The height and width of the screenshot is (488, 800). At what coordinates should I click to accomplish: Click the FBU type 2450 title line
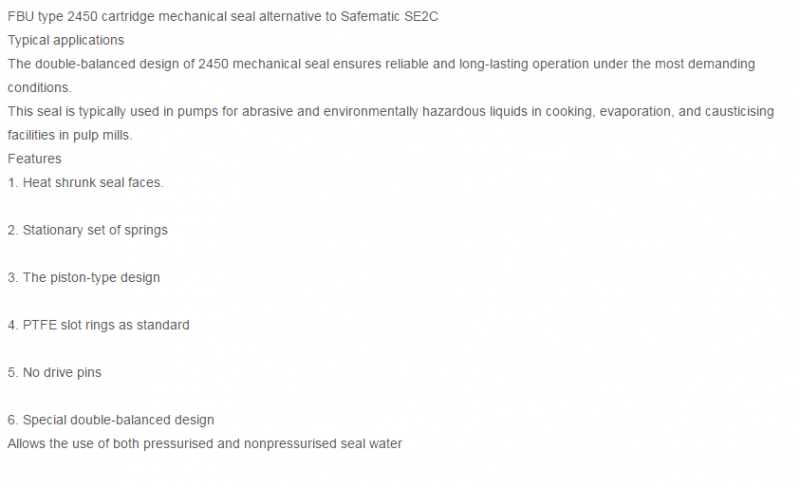tap(222, 17)
